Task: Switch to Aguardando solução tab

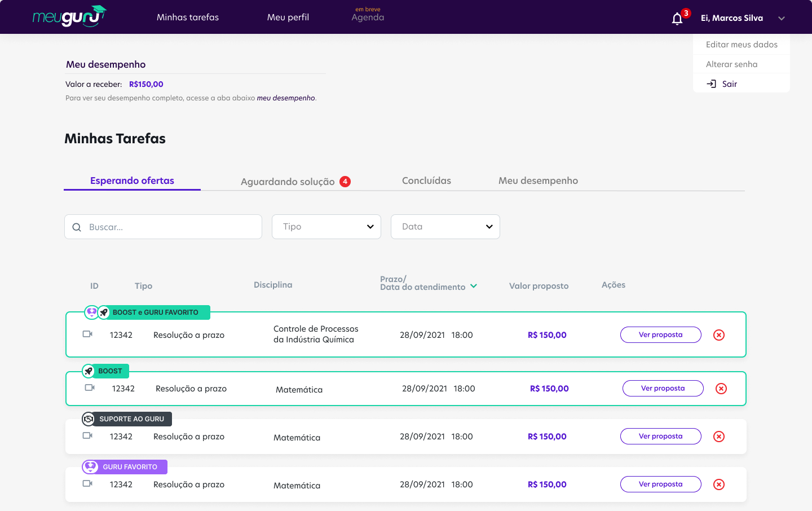Action: click(288, 182)
